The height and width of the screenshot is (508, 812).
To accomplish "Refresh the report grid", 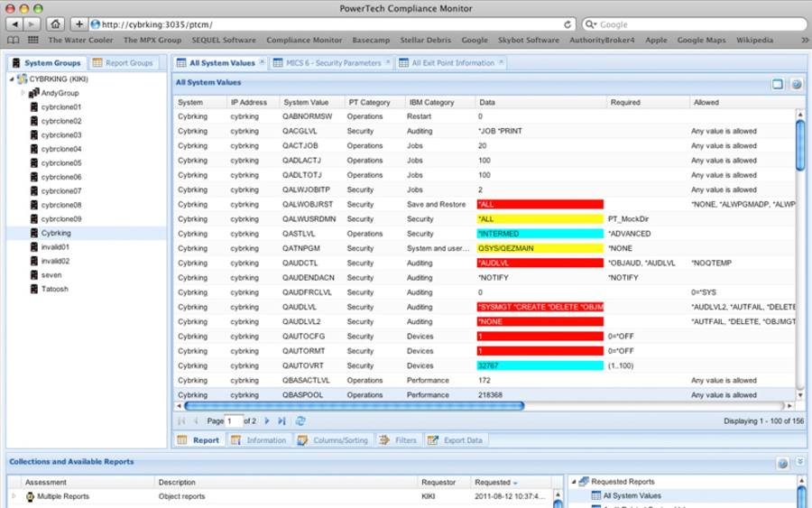I will point(300,421).
